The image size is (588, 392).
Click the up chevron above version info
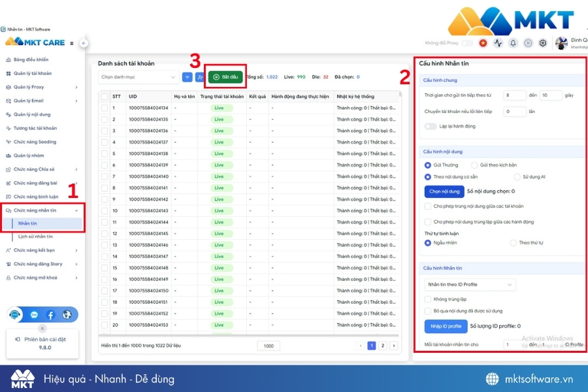coord(42,328)
